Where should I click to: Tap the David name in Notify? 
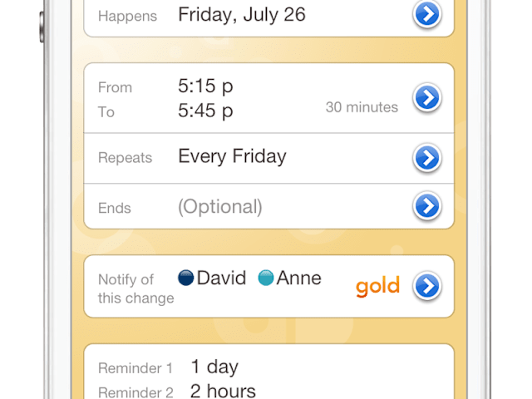pyautogui.click(x=221, y=278)
